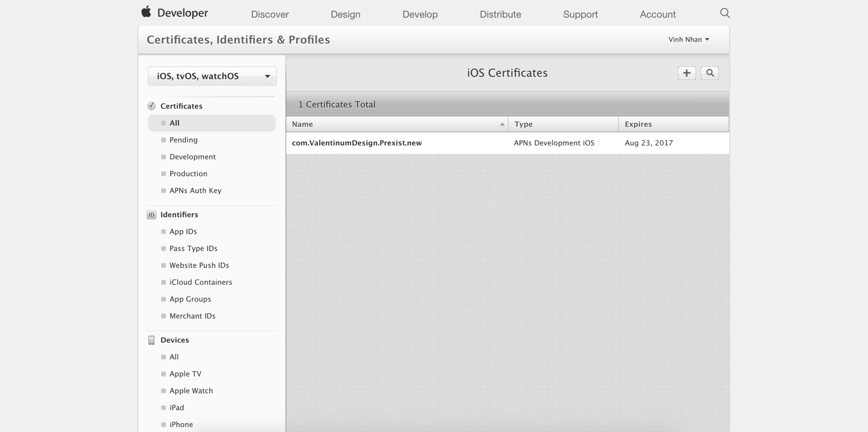Screen dimensions: 868x432
Task: Open Merchant IDs list
Action: 192,316
